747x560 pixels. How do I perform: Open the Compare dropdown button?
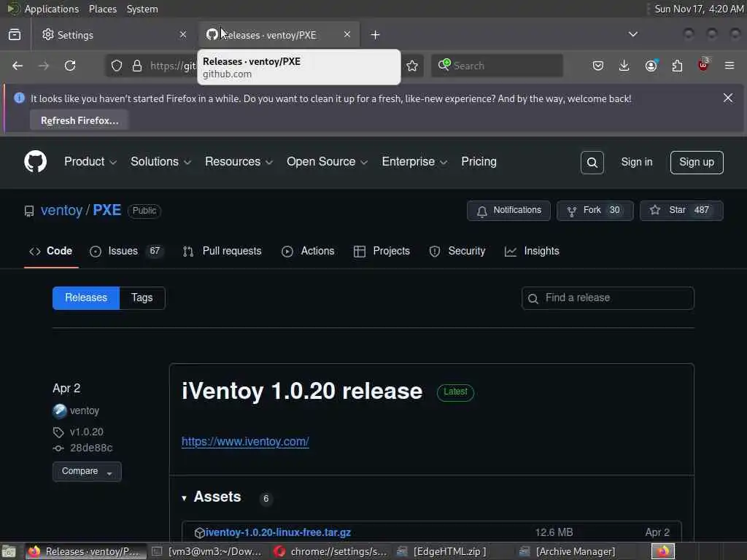(87, 472)
